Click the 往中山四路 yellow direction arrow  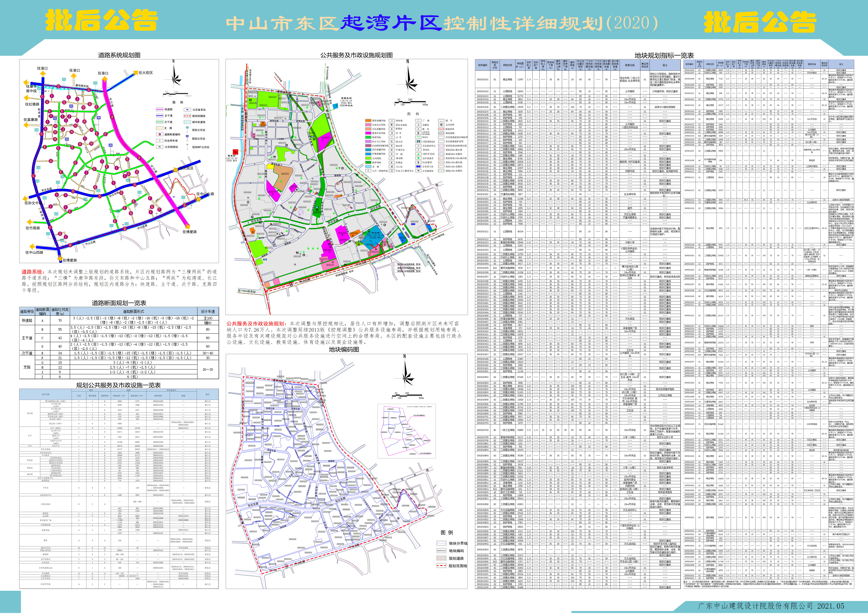click(33, 246)
